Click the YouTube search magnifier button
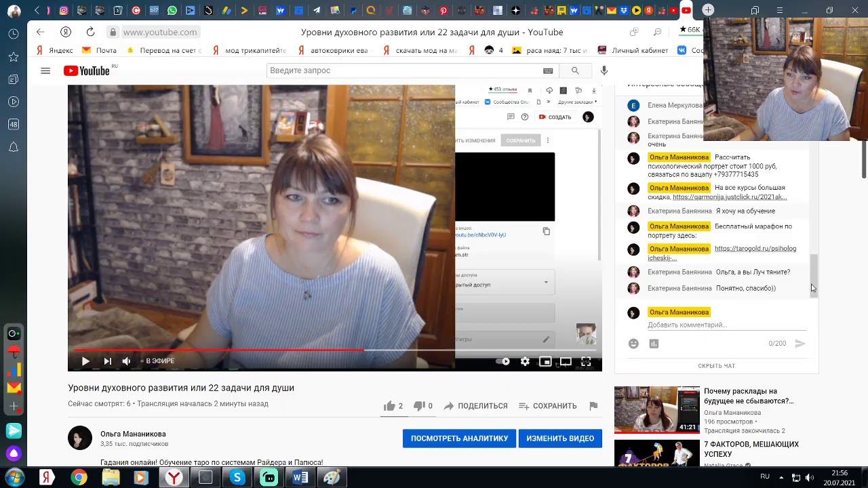 click(575, 70)
